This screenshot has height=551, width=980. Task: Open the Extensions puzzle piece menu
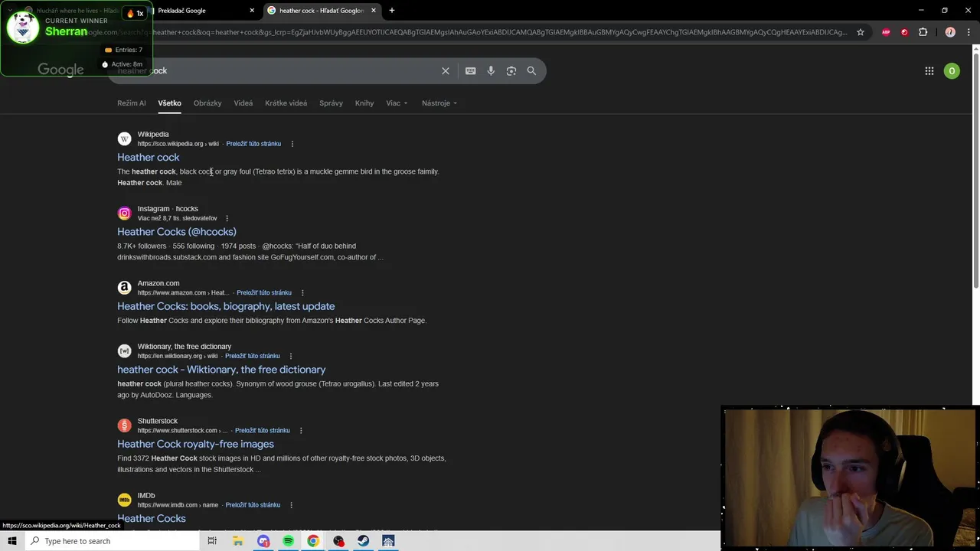(x=923, y=32)
